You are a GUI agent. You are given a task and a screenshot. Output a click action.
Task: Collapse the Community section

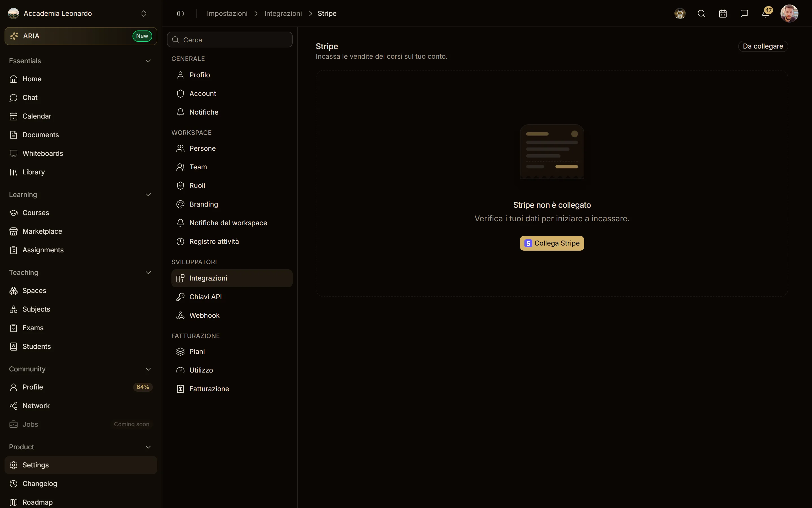tap(148, 369)
